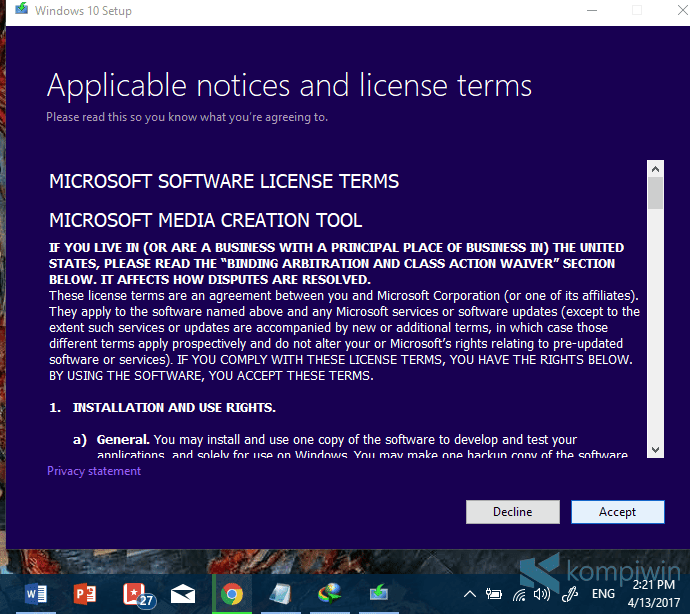Show hidden system tray icons
This screenshot has height=614, width=690.
point(470,595)
